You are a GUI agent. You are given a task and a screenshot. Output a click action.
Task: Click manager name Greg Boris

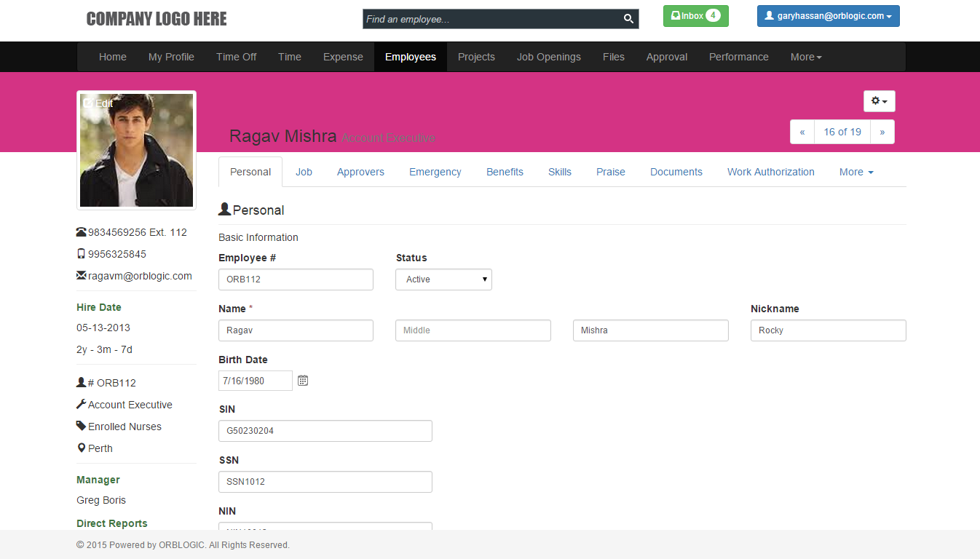[x=101, y=500]
